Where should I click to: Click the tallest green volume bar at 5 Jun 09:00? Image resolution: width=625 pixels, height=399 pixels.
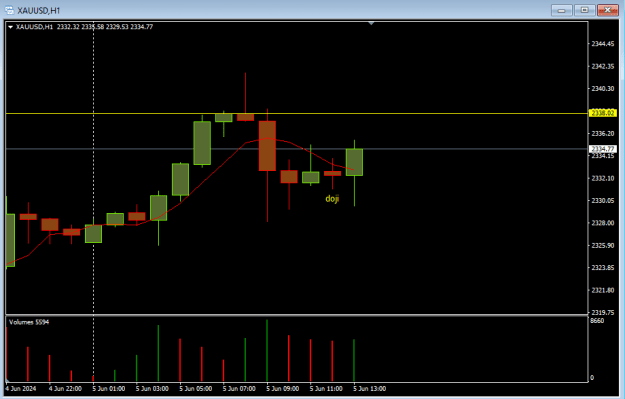point(267,350)
